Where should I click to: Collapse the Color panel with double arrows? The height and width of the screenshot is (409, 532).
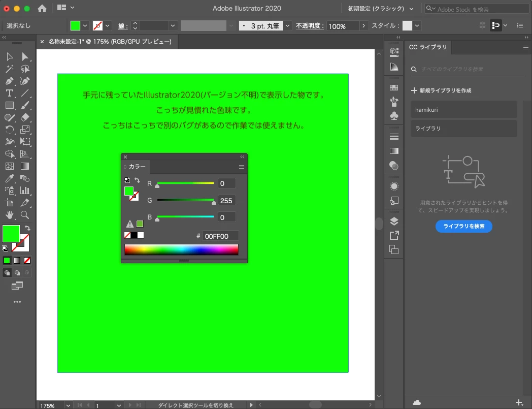pyautogui.click(x=242, y=157)
